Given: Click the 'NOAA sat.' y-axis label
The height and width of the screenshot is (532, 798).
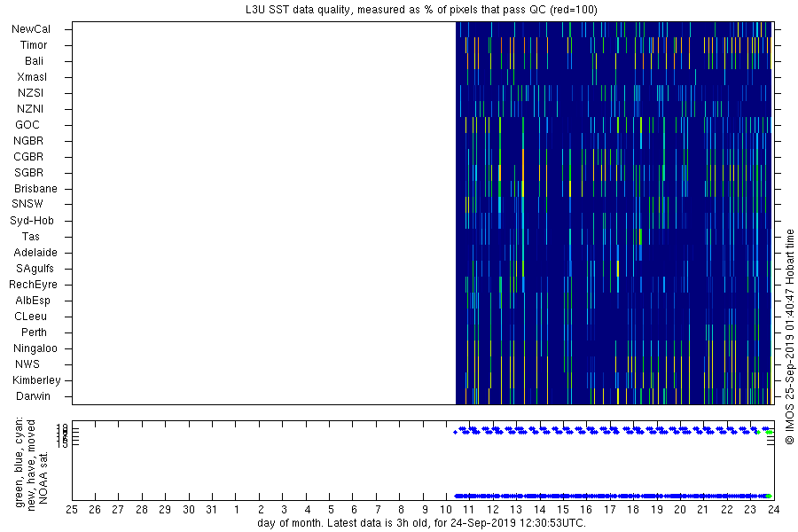Looking at the screenshot, I should coord(43,478).
